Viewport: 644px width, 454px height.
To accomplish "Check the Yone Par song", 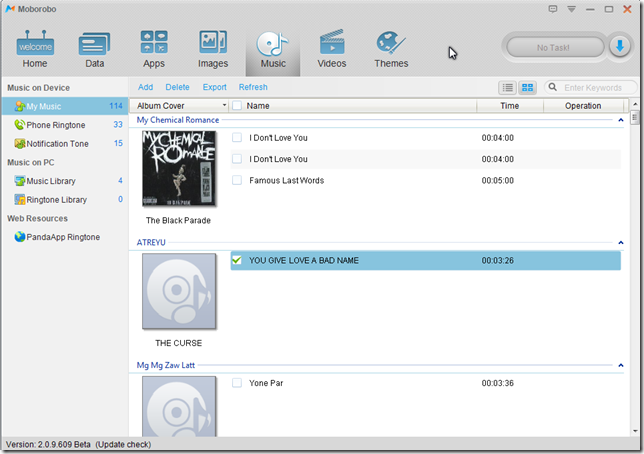I will coord(237,383).
